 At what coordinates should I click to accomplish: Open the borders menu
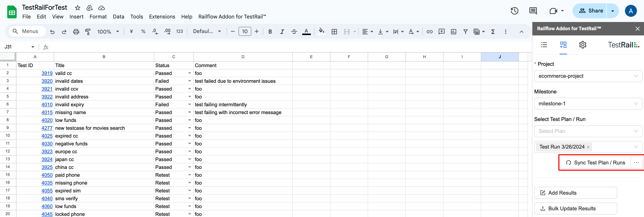pos(334,32)
